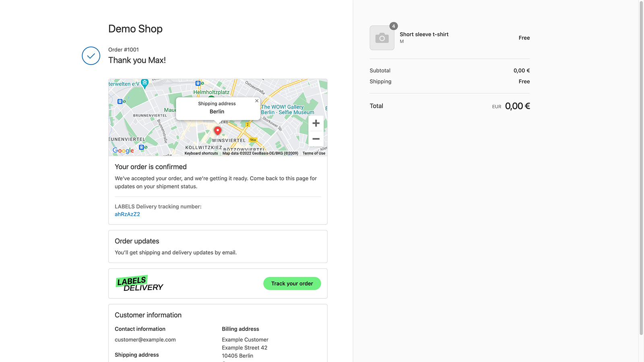Click the Thank you Max! heading

137,60
